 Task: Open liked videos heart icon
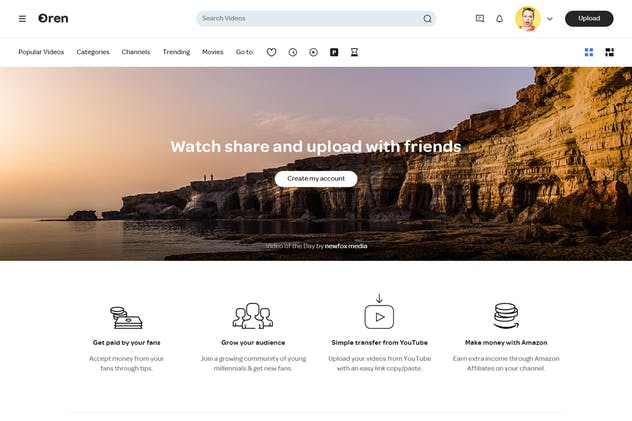(x=272, y=52)
